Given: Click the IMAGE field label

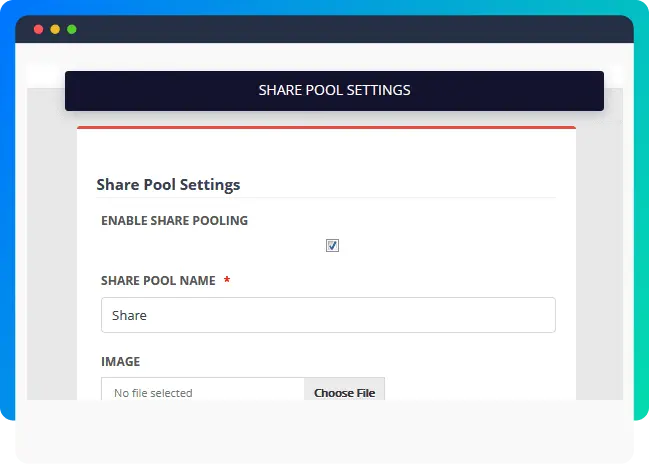Looking at the screenshot, I should 120,361.
